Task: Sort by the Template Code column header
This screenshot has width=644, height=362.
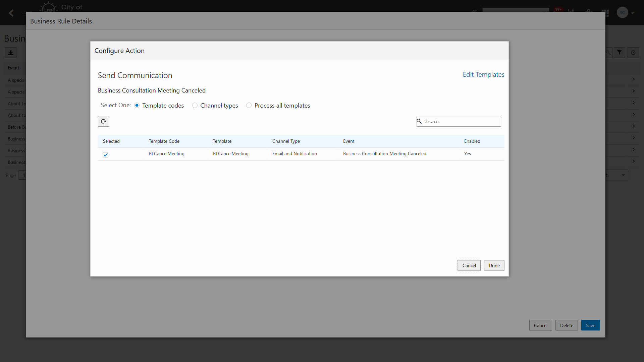Action: (164, 141)
